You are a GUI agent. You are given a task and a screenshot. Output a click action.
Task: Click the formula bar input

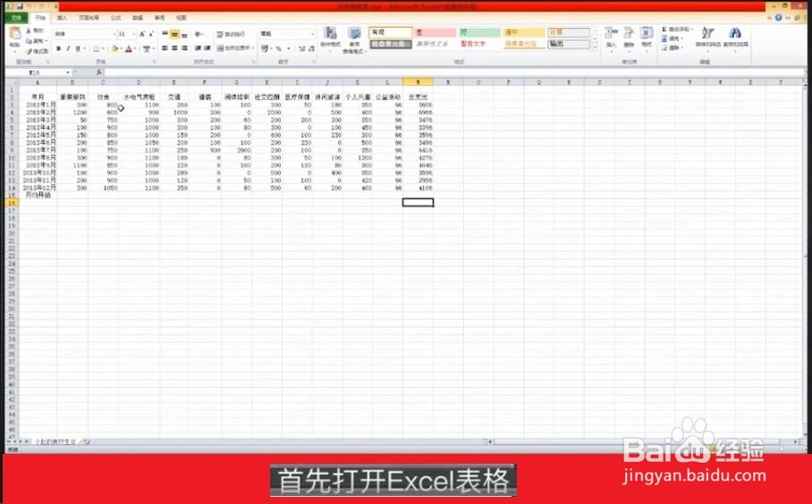pyautogui.click(x=453, y=72)
